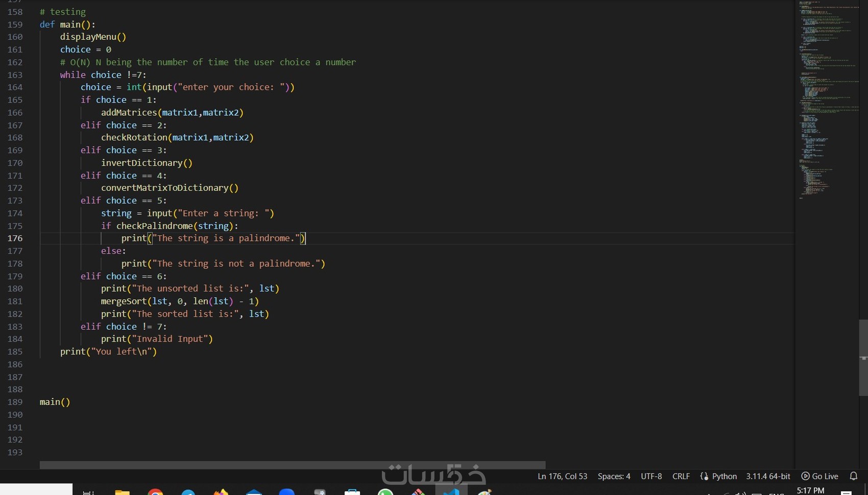Switch line endings via CRLF indicator
The image size is (868, 495).
(681, 476)
